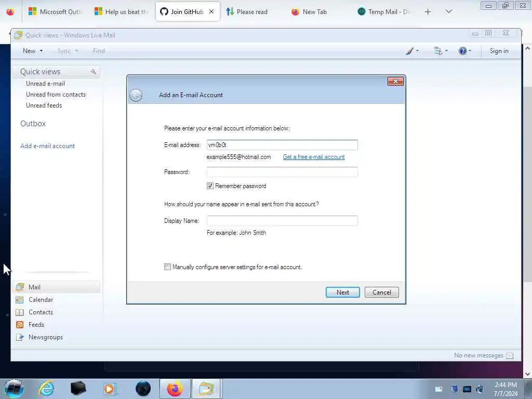Click the Next button

343,292
